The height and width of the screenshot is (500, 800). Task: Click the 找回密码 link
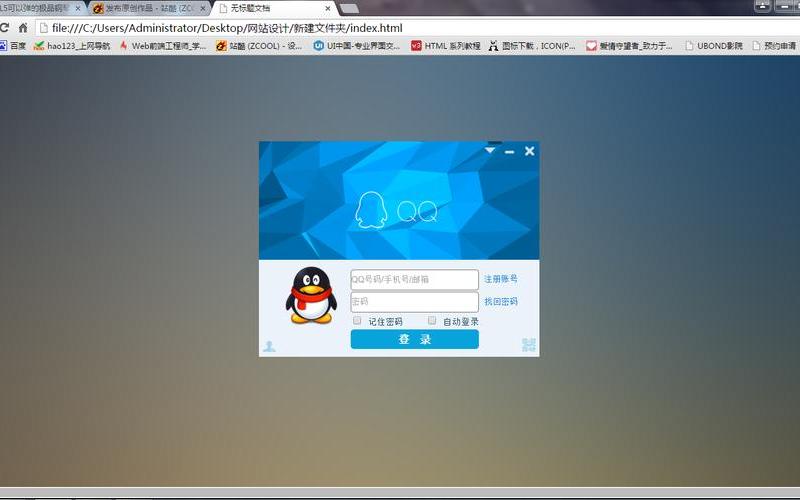(501, 301)
